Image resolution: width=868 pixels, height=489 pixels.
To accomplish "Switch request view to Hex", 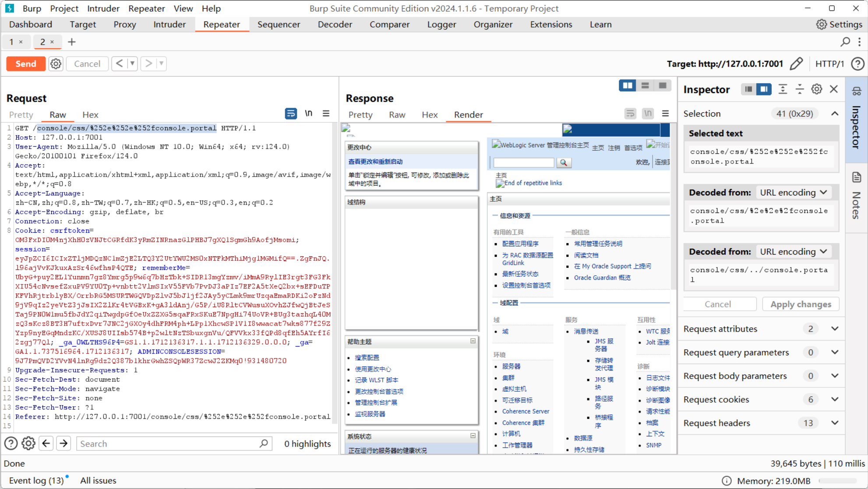I will point(90,115).
